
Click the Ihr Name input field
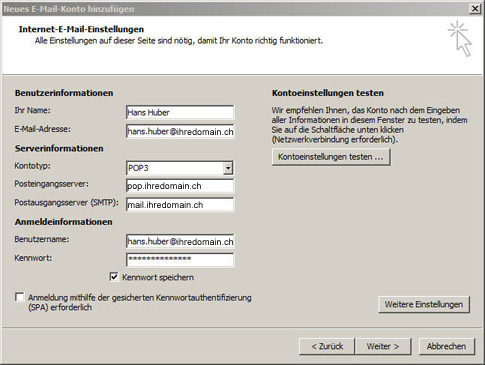point(180,113)
